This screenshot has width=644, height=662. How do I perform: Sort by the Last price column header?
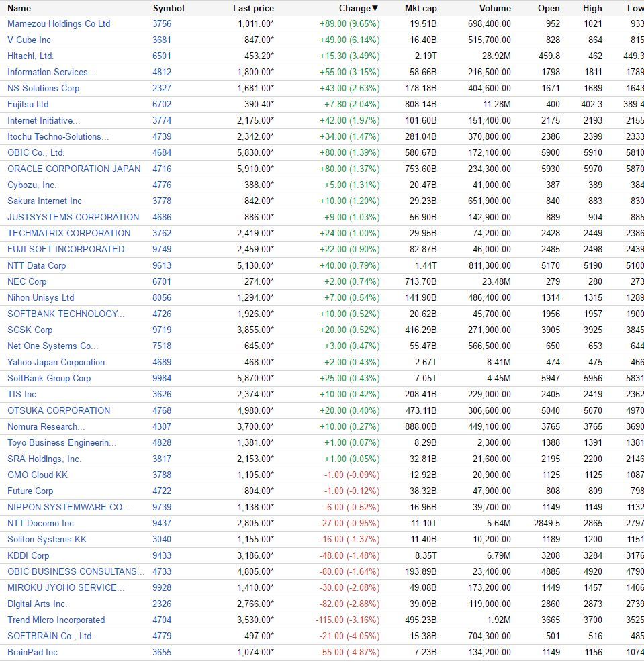tap(253, 9)
